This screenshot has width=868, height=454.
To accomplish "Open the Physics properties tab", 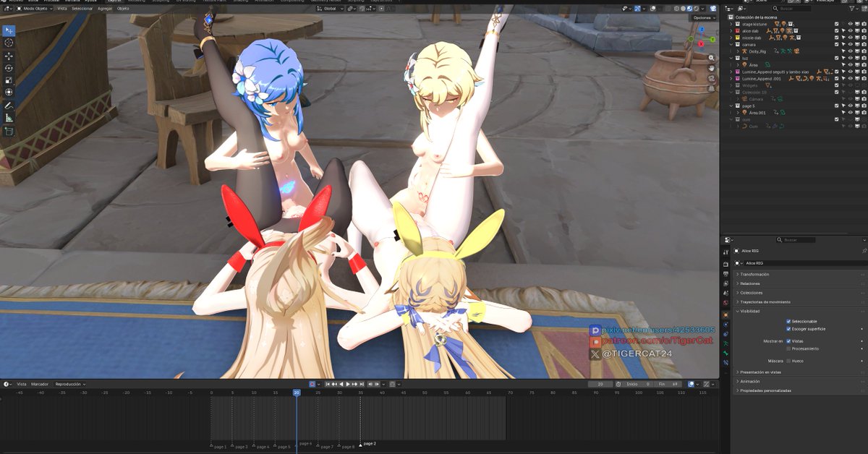I will 726,325.
